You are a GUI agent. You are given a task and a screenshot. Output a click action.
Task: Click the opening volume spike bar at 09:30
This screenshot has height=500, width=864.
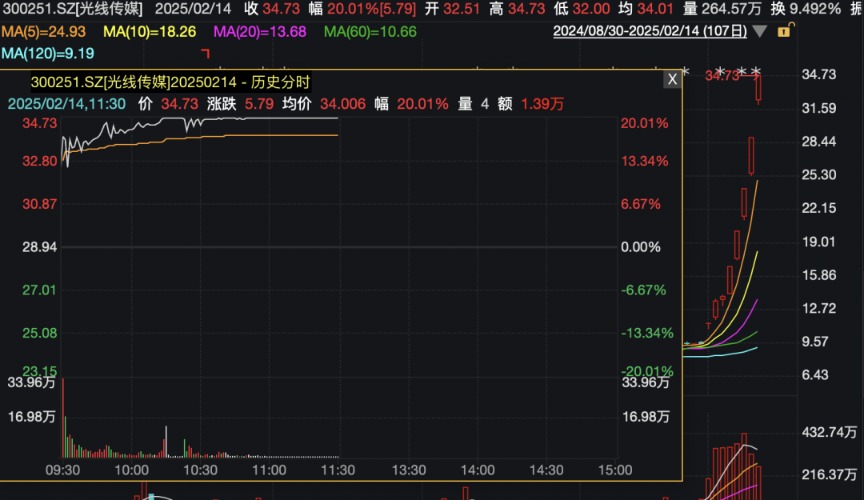tap(63, 418)
